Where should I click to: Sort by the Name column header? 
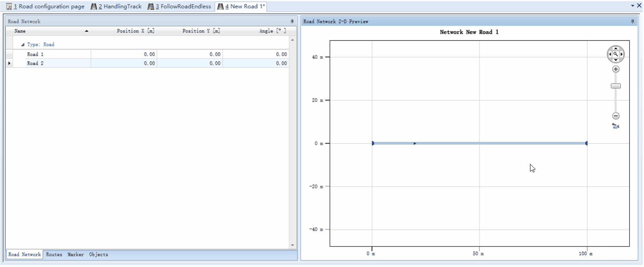[x=52, y=31]
